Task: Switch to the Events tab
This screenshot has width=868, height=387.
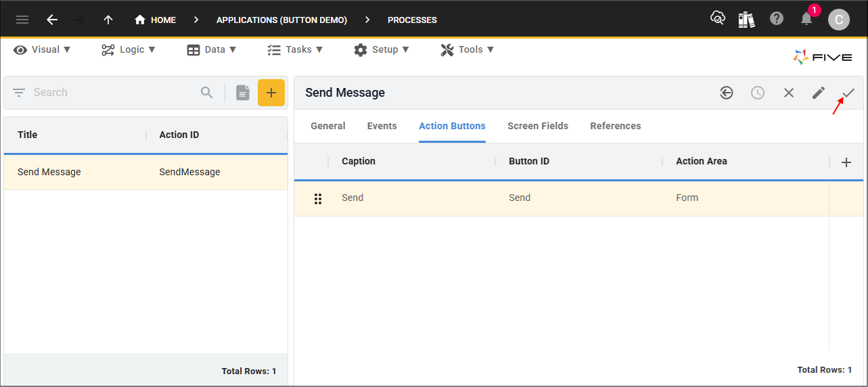Action: (382, 126)
